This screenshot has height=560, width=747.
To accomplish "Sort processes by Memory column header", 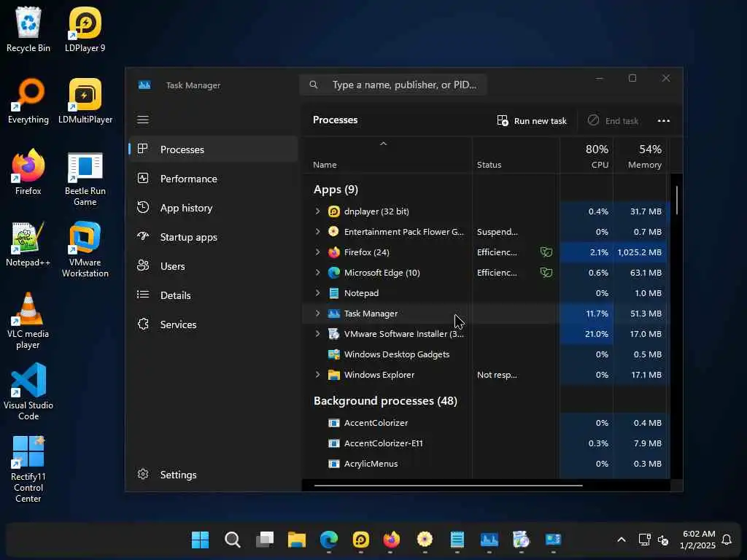I will click(x=640, y=156).
